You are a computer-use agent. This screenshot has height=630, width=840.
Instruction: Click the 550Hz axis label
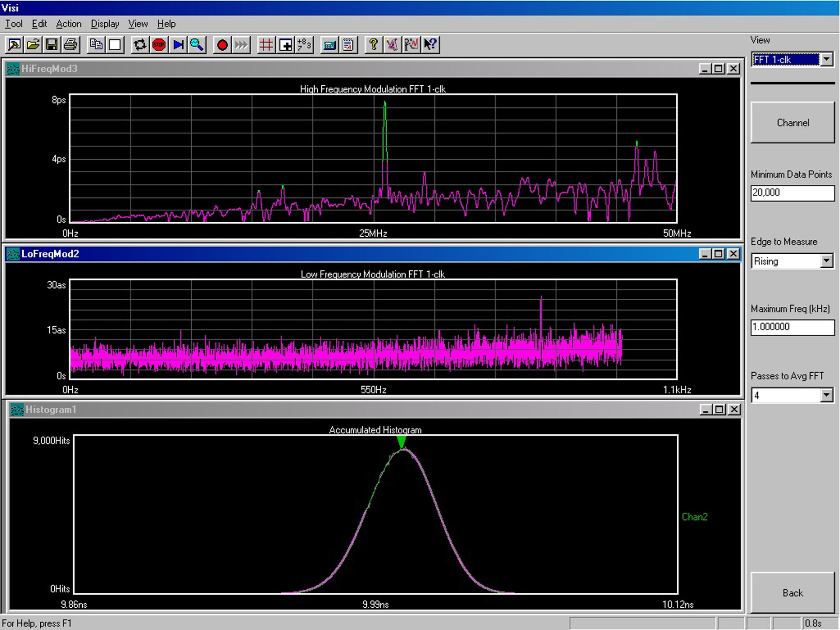(373, 390)
